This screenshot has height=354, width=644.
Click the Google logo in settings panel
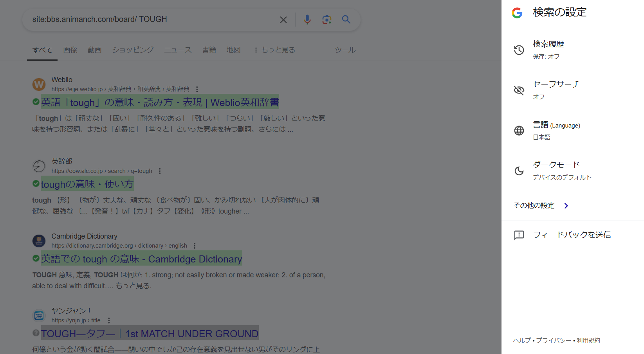[517, 13]
